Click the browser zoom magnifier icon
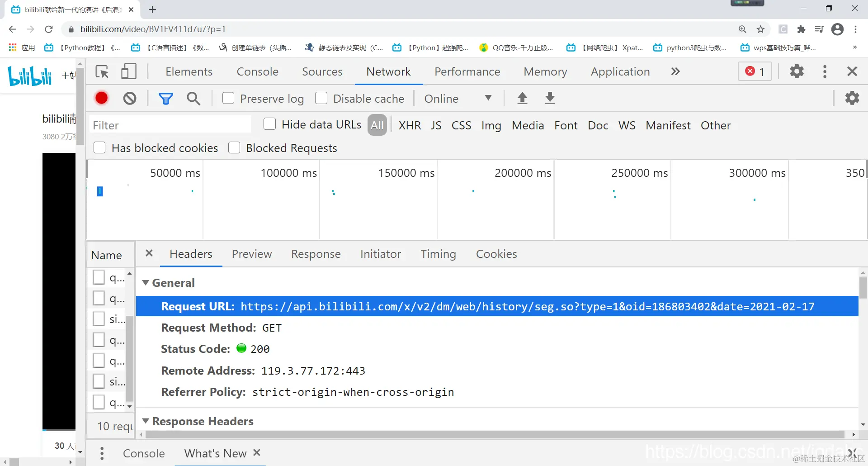868x466 pixels. click(742, 29)
